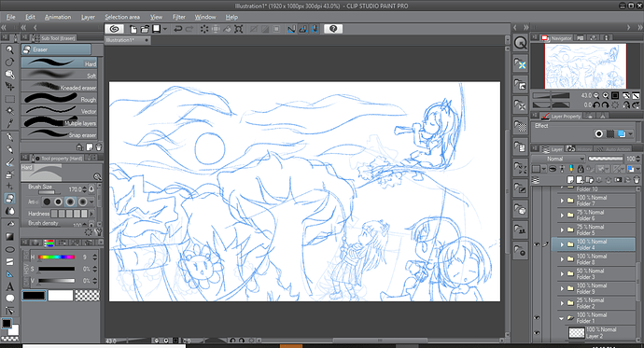Pick the black main color swatch

(34, 296)
